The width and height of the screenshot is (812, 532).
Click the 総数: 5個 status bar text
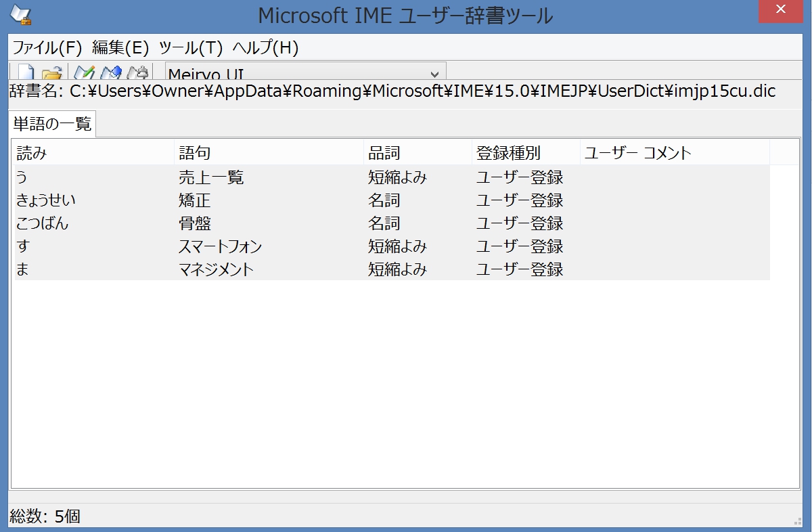click(x=45, y=516)
